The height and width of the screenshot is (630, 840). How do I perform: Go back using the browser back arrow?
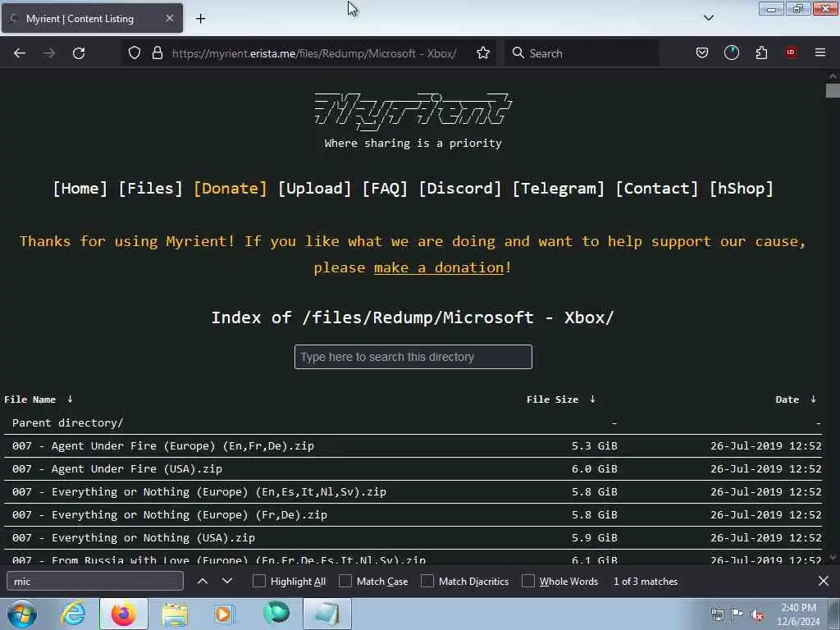click(x=20, y=53)
